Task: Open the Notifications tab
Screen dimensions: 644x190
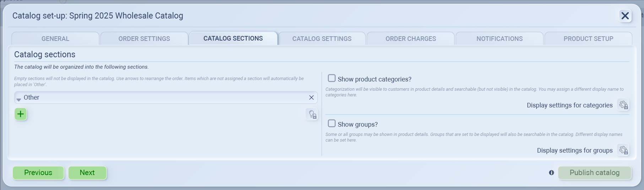Action: [x=499, y=39]
